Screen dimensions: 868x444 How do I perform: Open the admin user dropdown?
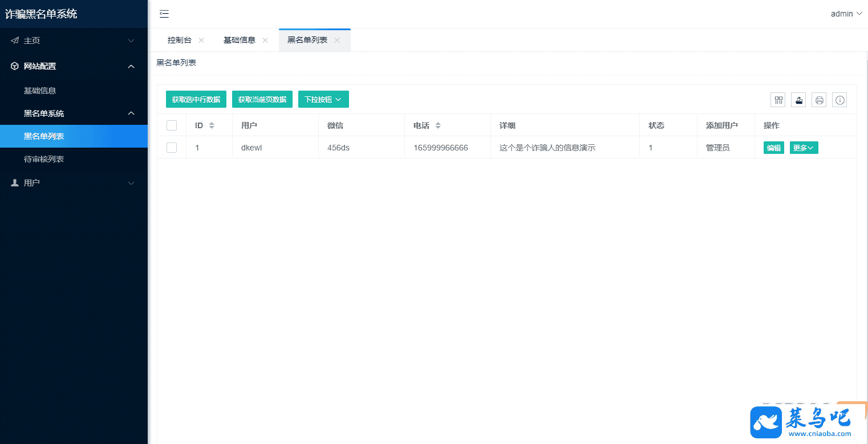pos(846,14)
